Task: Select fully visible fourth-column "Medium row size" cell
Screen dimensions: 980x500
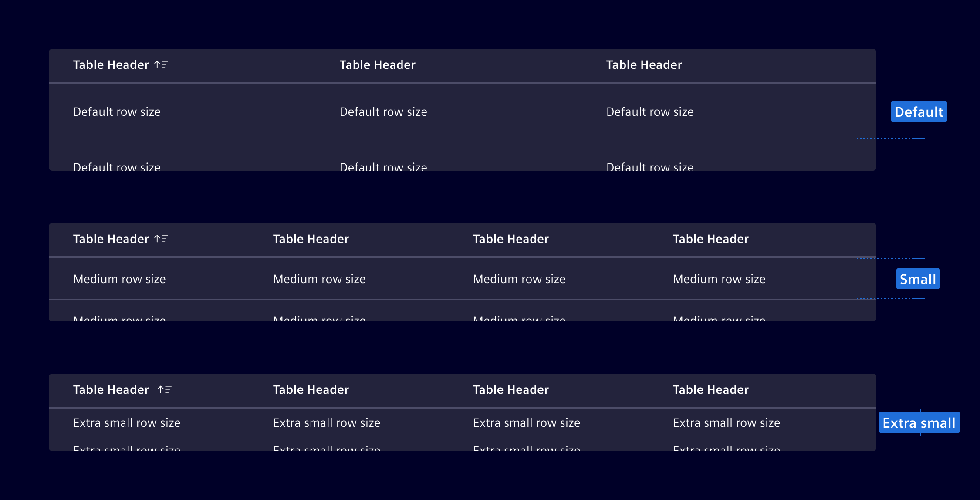Action: [719, 279]
